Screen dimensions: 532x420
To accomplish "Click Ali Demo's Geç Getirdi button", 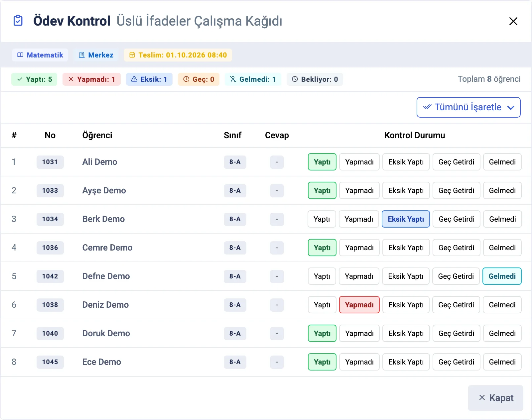I will point(456,162).
